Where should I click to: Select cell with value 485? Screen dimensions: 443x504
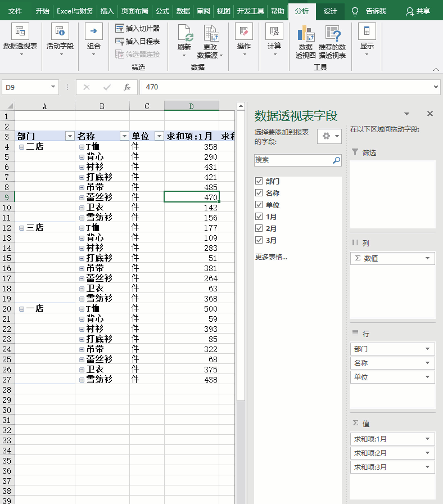pos(192,187)
